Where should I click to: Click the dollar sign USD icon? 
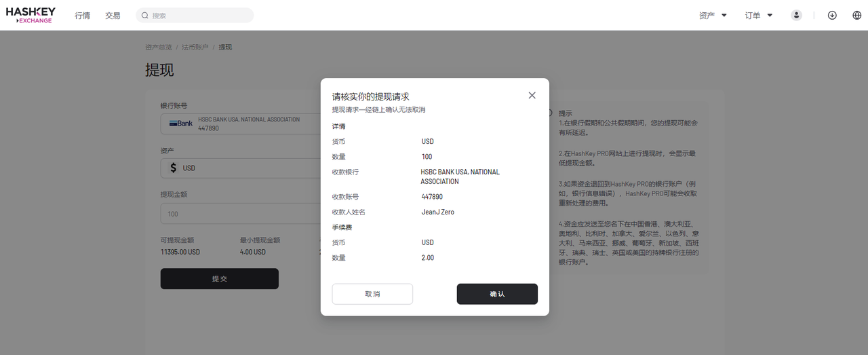point(174,168)
